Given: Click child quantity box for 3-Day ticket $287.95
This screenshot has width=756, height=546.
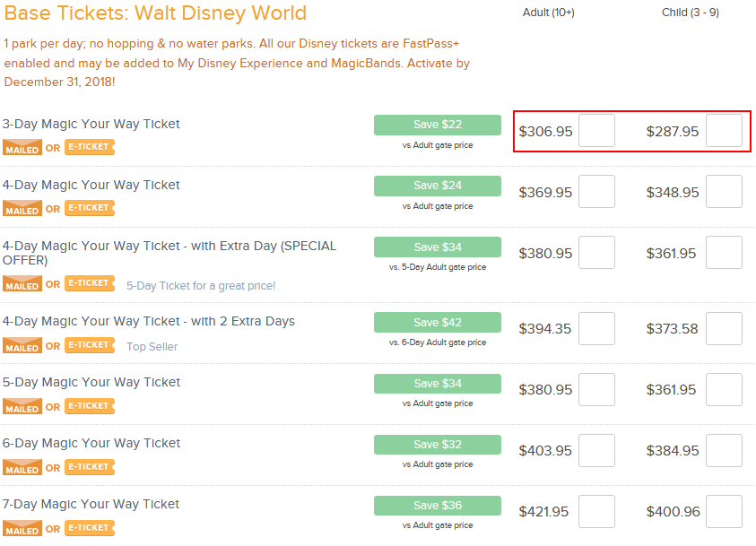Looking at the screenshot, I should pyautogui.click(x=725, y=131).
